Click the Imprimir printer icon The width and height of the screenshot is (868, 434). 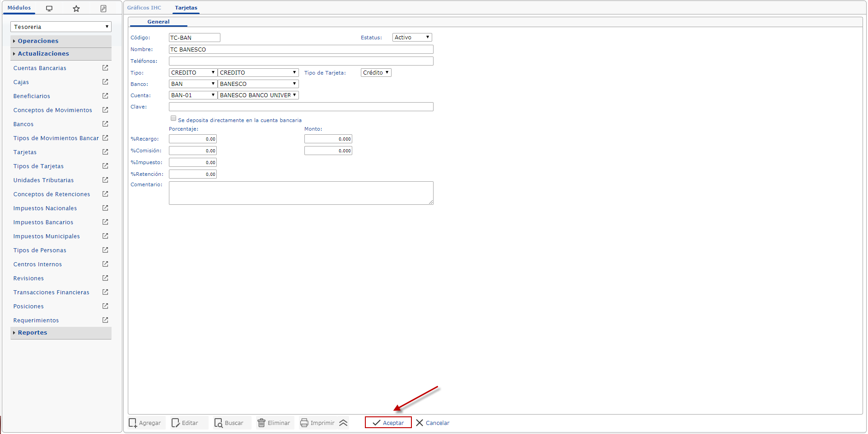pyautogui.click(x=304, y=423)
